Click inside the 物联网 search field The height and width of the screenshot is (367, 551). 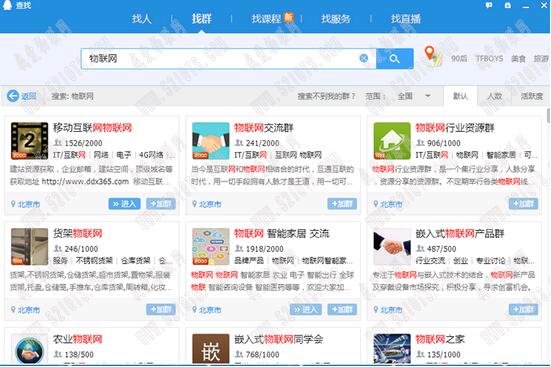click(228, 59)
